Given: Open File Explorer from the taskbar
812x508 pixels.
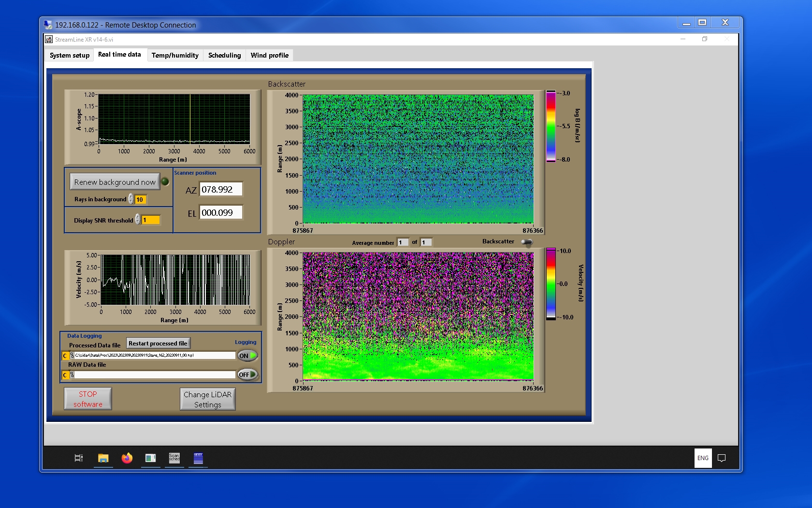Looking at the screenshot, I should pyautogui.click(x=103, y=458).
